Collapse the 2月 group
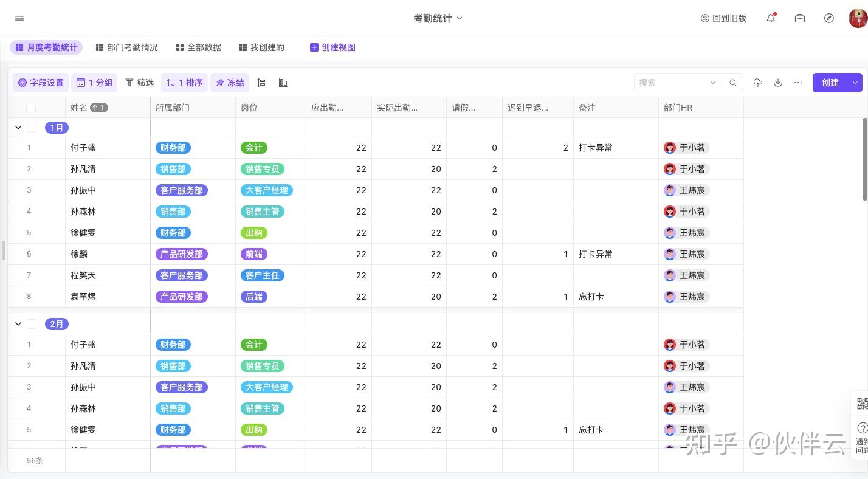This screenshot has height=479, width=868. pyautogui.click(x=18, y=324)
